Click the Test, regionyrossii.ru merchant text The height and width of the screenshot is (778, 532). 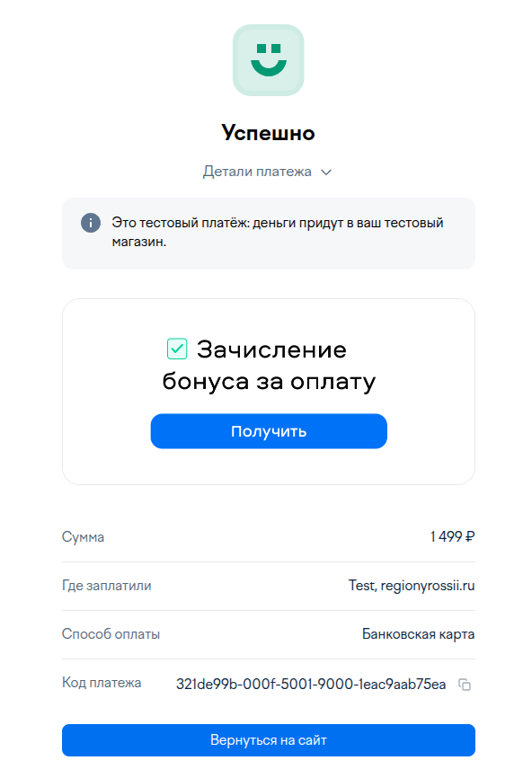(412, 586)
